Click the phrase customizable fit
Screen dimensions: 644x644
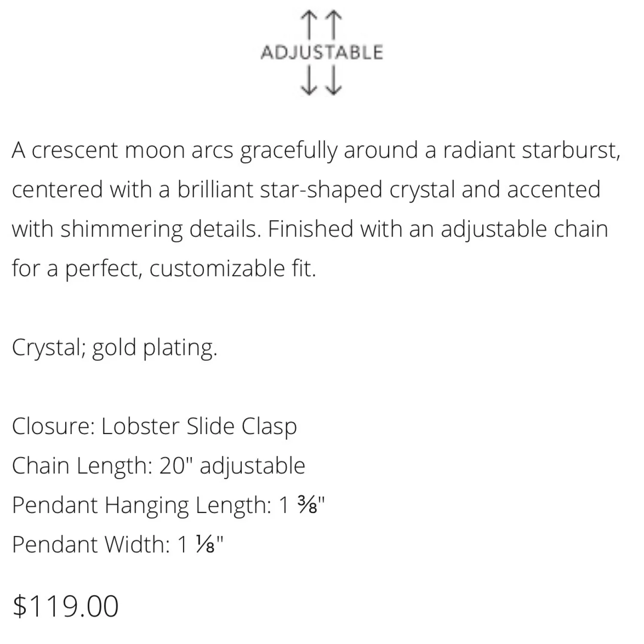pyautogui.click(x=232, y=269)
